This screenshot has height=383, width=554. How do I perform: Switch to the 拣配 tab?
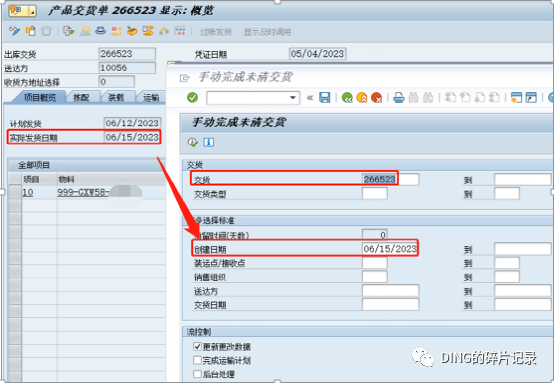pyautogui.click(x=81, y=98)
